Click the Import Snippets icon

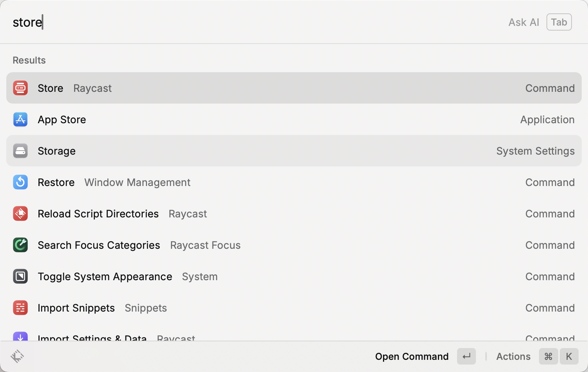tap(20, 308)
